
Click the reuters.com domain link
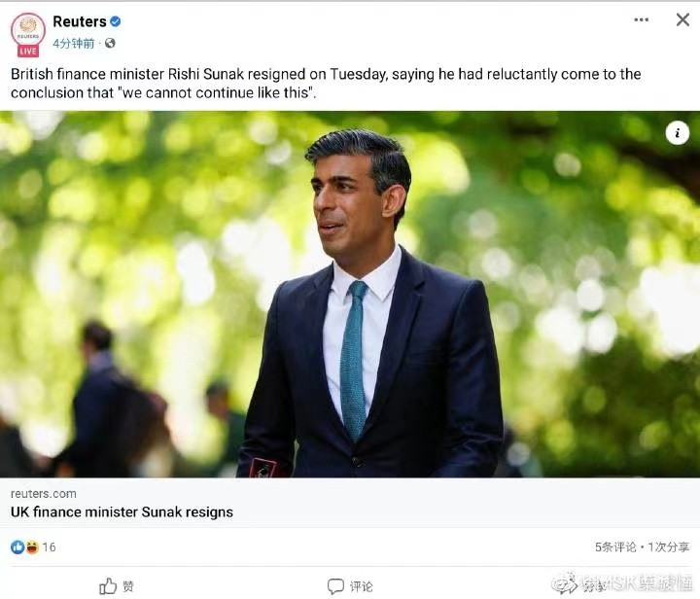[43, 494]
